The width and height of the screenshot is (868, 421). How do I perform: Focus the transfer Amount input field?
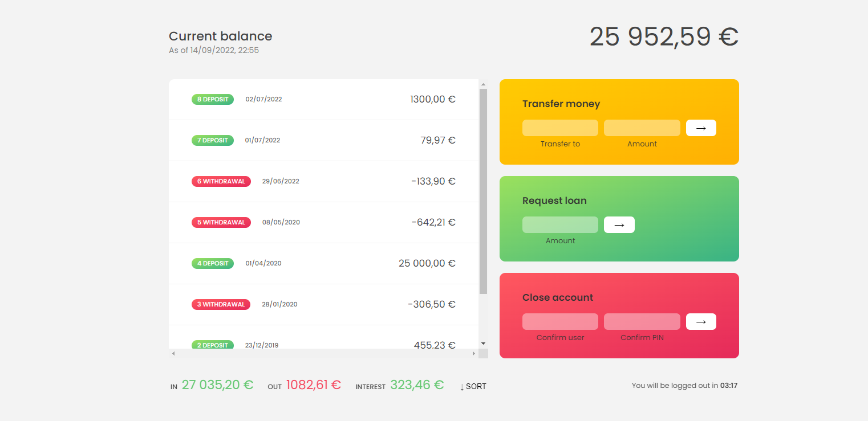coord(642,128)
